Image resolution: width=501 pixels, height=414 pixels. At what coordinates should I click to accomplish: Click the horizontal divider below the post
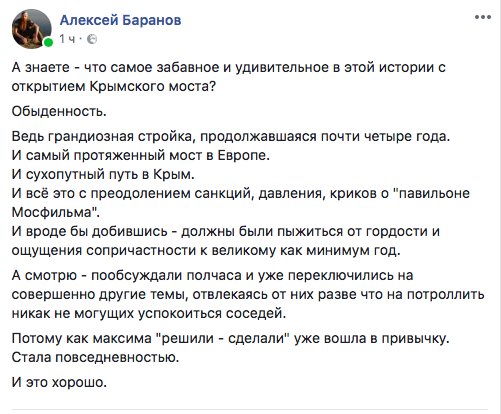(x=250, y=409)
